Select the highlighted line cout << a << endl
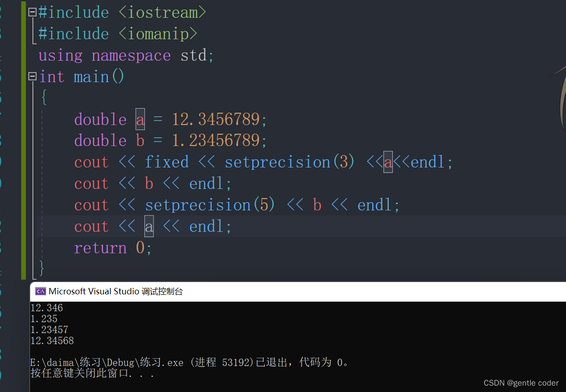This screenshot has height=392, width=566. (152, 226)
